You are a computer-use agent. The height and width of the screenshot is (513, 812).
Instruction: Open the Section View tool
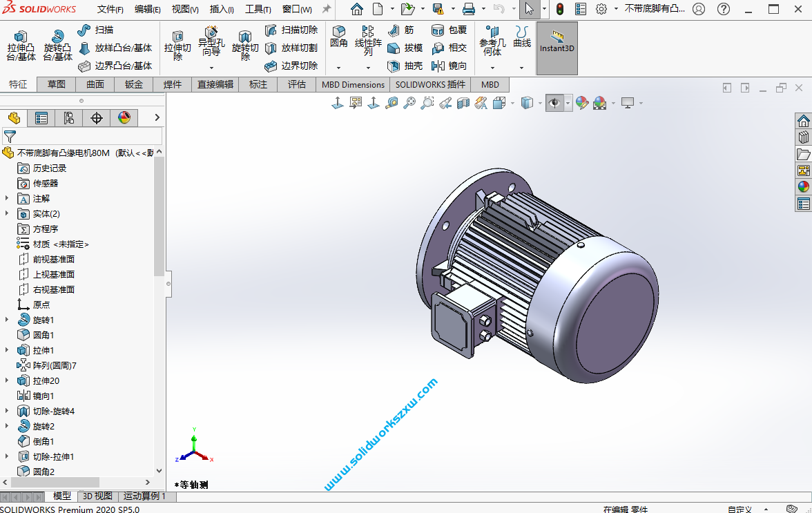463,102
